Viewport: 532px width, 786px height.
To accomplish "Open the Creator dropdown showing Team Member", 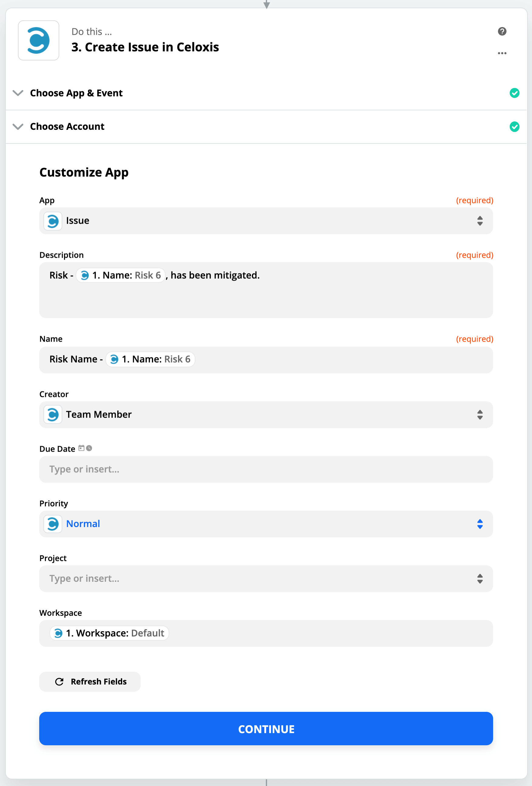I will point(266,415).
